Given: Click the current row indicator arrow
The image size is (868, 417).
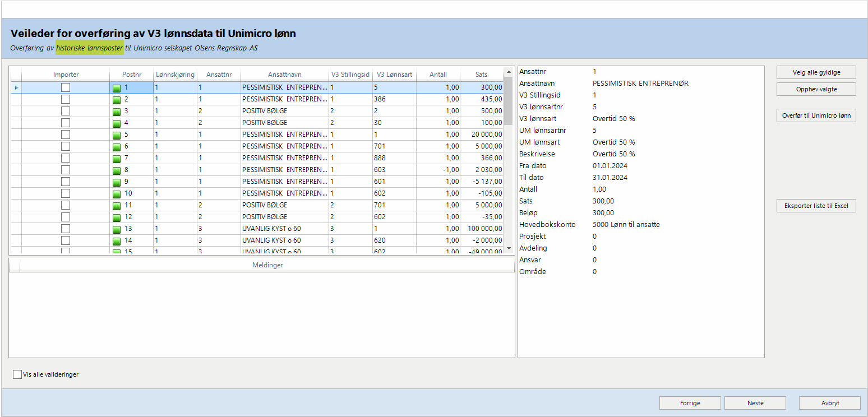Looking at the screenshot, I should (16, 87).
